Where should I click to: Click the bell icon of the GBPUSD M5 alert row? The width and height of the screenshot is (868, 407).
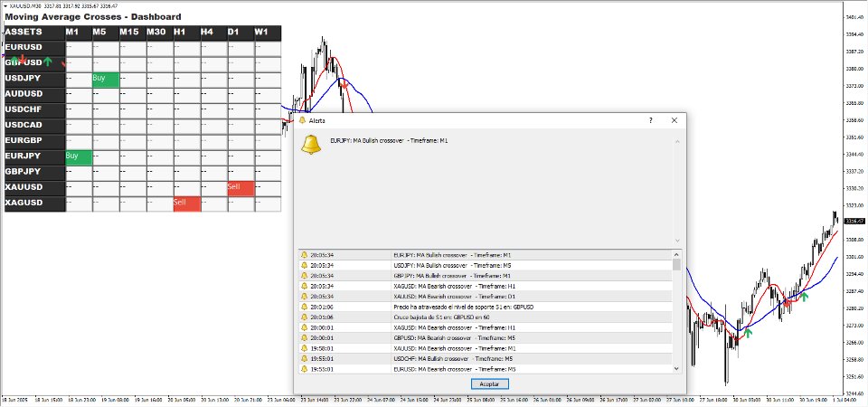coord(304,337)
